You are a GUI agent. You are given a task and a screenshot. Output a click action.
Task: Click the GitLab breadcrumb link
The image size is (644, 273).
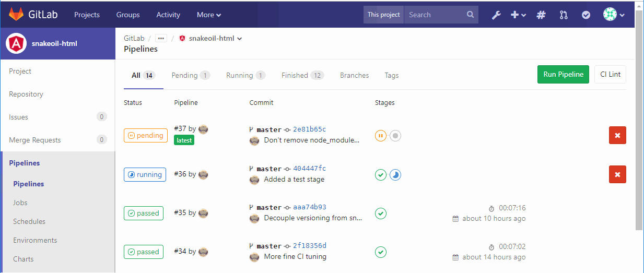134,38
